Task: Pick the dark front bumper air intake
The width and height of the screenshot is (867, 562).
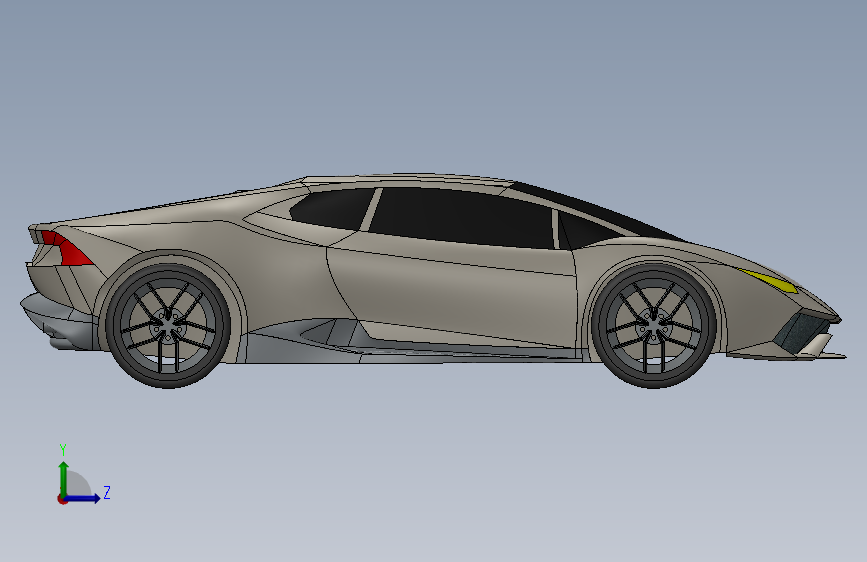Action: coord(800,334)
